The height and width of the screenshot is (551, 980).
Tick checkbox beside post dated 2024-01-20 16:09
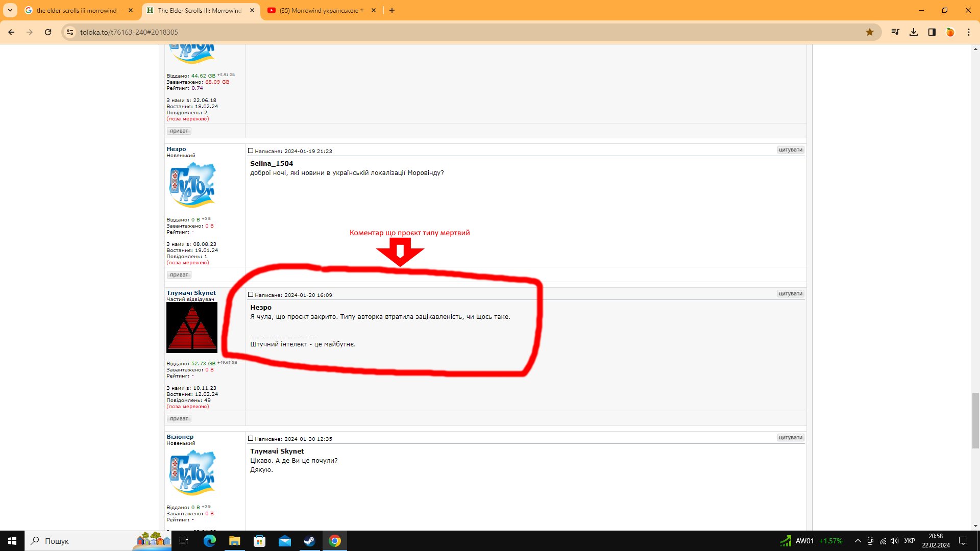pyautogui.click(x=251, y=294)
